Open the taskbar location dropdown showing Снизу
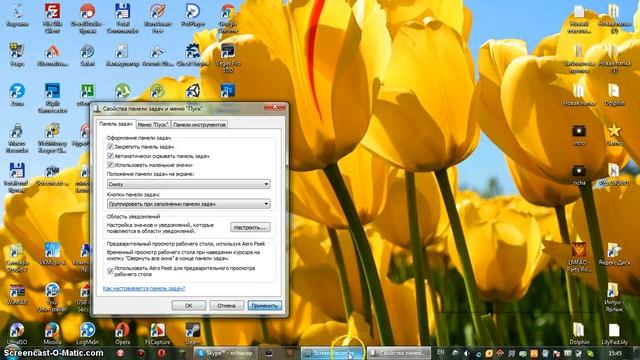This screenshot has width=640, height=360. pyautogui.click(x=189, y=184)
